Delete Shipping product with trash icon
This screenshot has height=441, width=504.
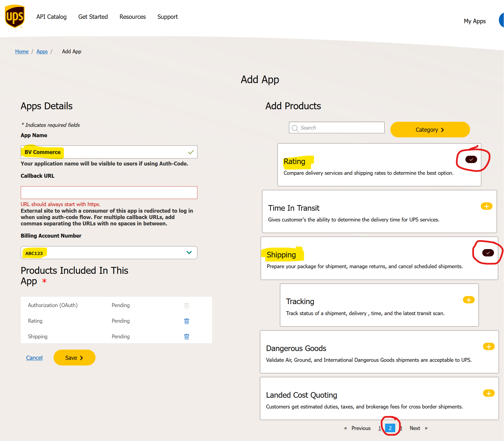[187, 337]
